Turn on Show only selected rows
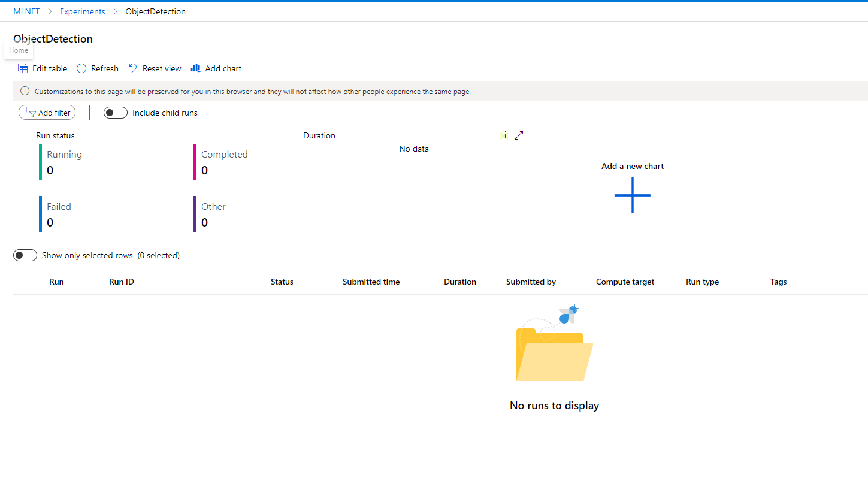868x477 pixels. 25,255
